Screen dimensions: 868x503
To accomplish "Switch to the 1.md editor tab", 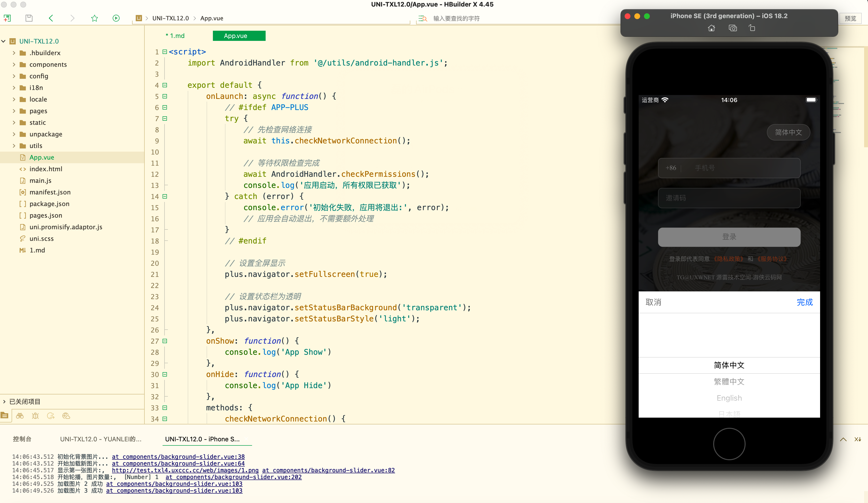I will [x=175, y=36].
